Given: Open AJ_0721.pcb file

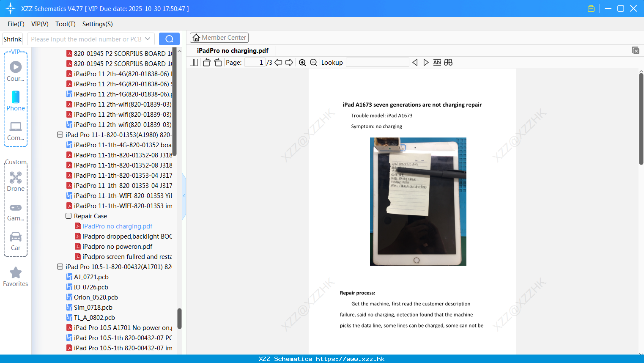Looking at the screenshot, I should click(x=88, y=277).
